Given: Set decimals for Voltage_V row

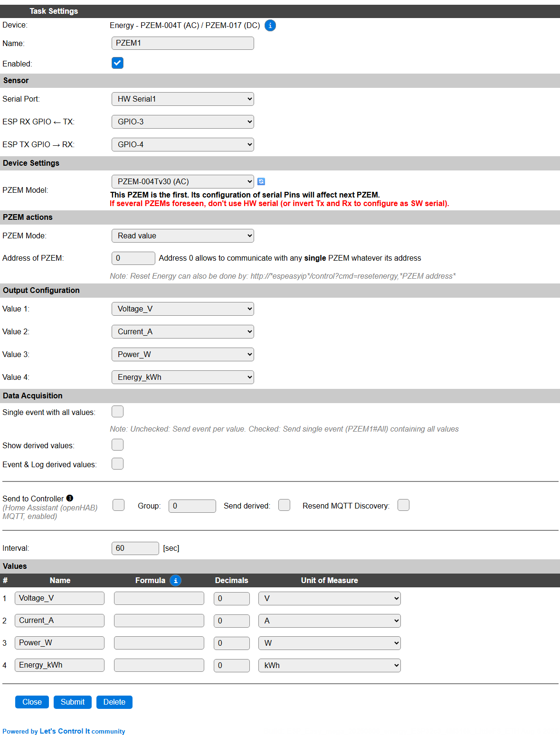Looking at the screenshot, I should pos(232,598).
